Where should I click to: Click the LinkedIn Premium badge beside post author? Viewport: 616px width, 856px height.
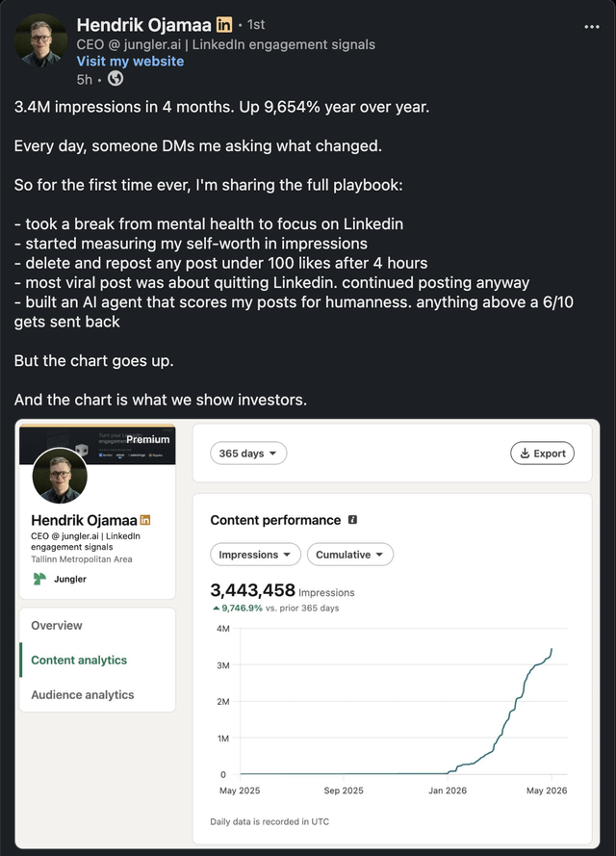(223, 25)
